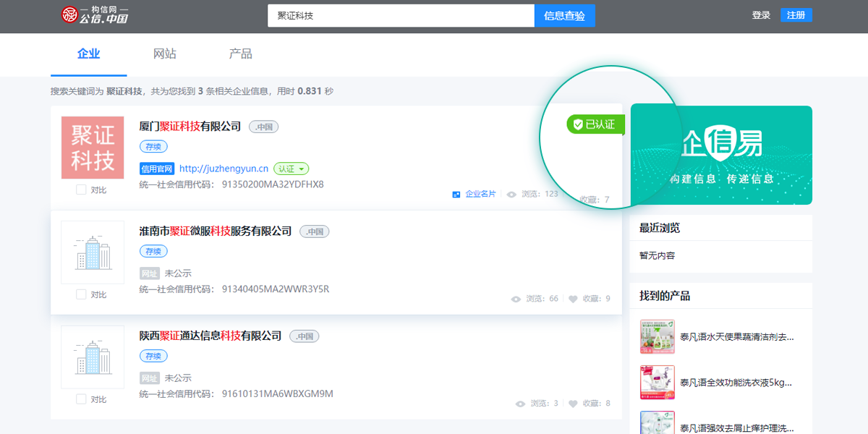Click 浏览：123 count for 厦门聚证科技
The height and width of the screenshot is (434, 868).
point(540,195)
